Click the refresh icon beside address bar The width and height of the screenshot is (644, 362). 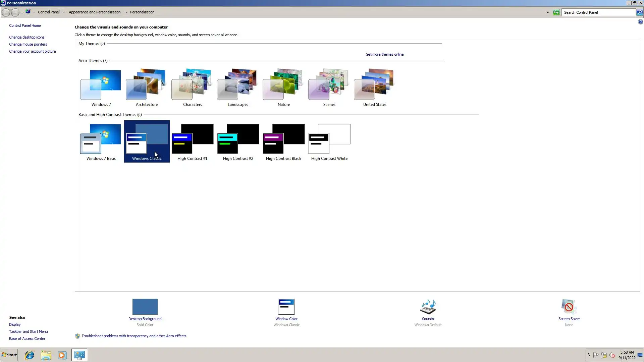[x=556, y=12]
